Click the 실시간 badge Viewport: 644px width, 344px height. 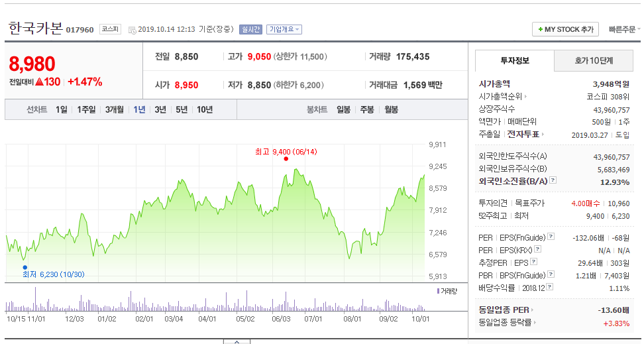pos(250,29)
